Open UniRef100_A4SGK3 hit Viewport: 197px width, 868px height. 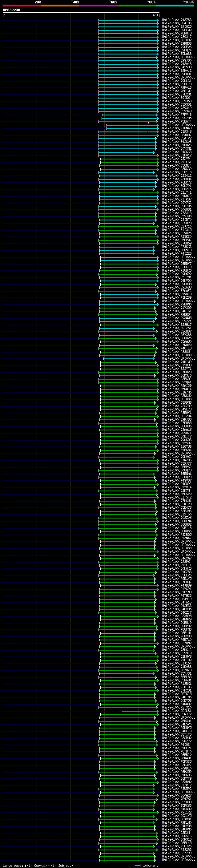pos(177,152)
